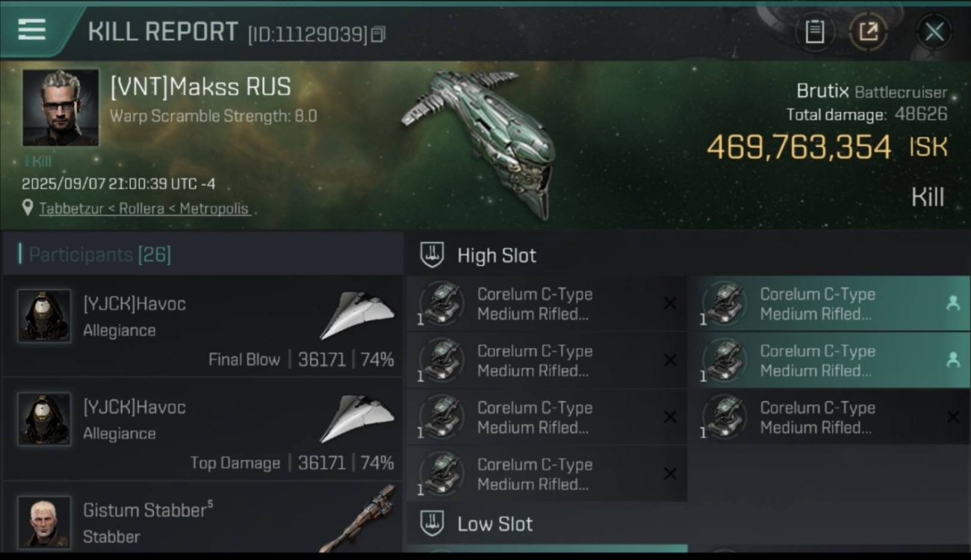971x560 pixels.
Task: Select the Participants [26] header
Action: coord(100,255)
